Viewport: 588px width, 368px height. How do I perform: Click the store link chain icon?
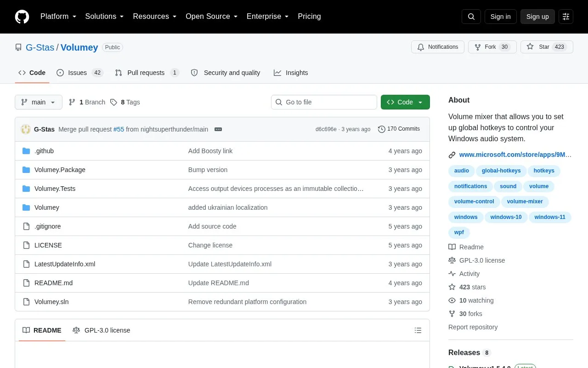452,155
